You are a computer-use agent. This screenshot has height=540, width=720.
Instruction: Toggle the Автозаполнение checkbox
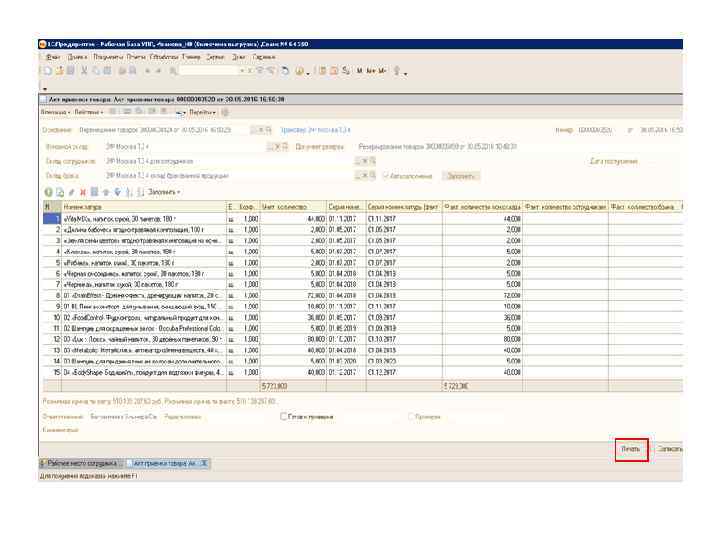(386, 176)
